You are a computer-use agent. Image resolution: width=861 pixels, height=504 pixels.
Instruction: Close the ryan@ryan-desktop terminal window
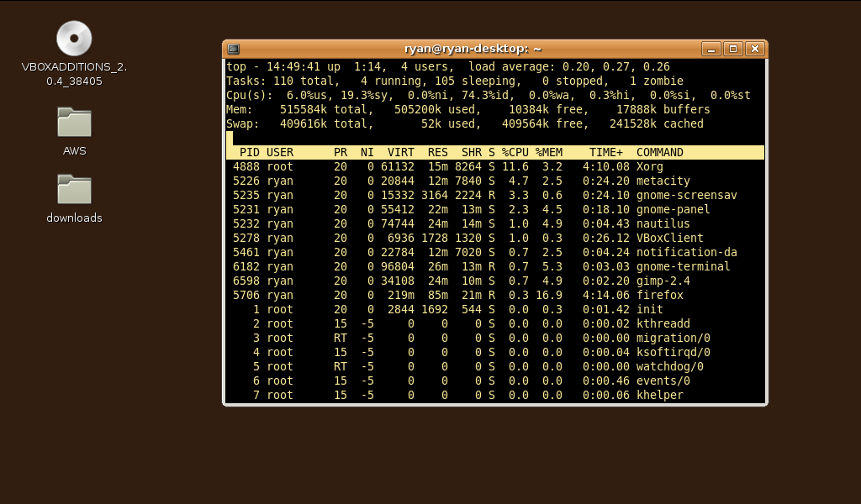pos(753,50)
